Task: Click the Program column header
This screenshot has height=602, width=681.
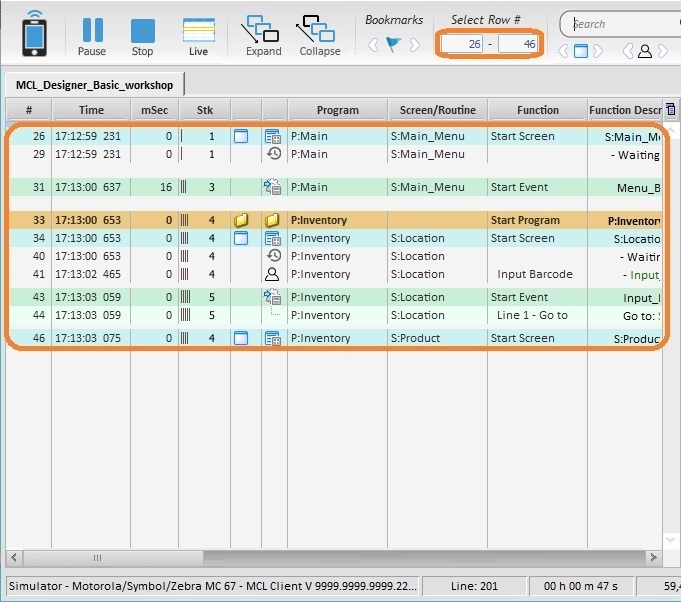Action: pyautogui.click(x=337, y=110)
